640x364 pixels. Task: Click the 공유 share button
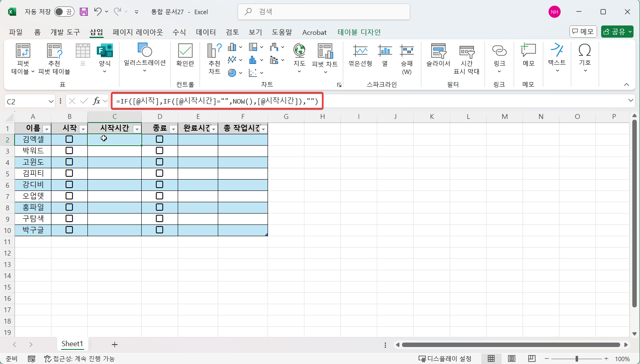617,32
